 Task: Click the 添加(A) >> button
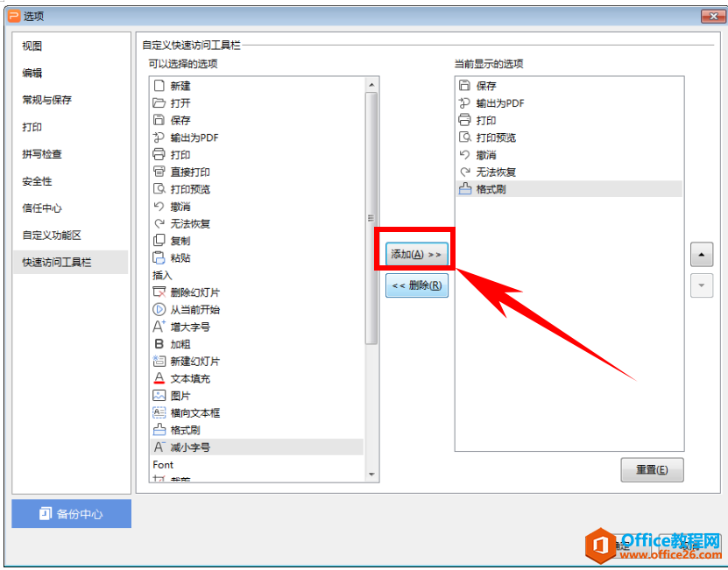[416, 254]
